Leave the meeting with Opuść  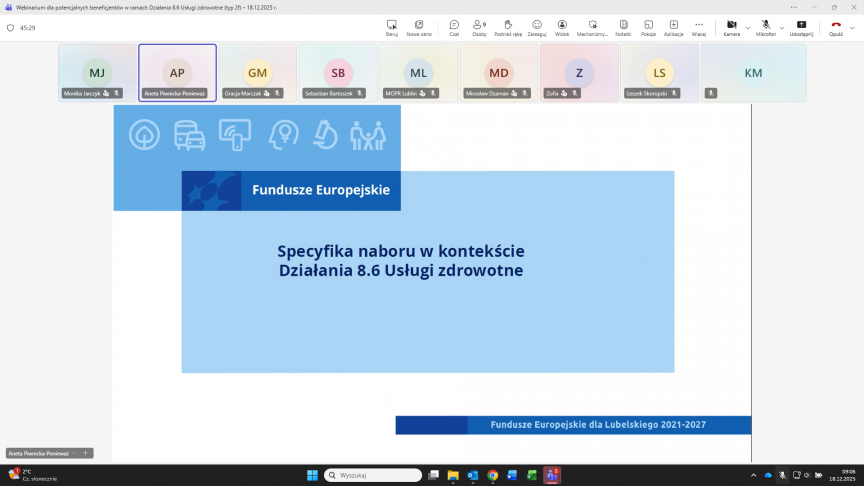point(836,27)
